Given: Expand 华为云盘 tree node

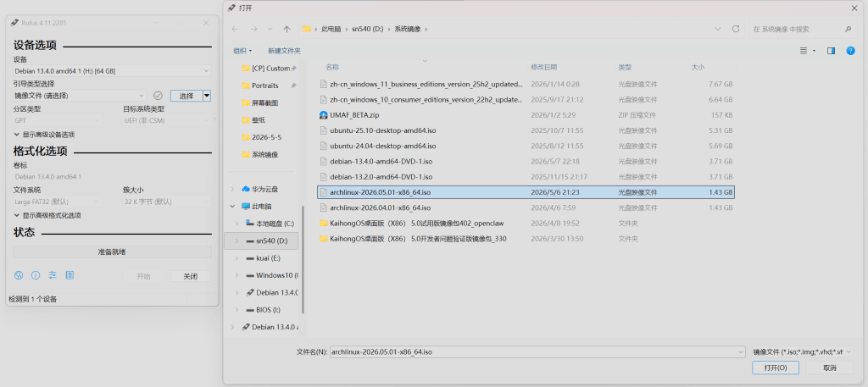Looking at the screenshot, I should (x=232, y=189).
